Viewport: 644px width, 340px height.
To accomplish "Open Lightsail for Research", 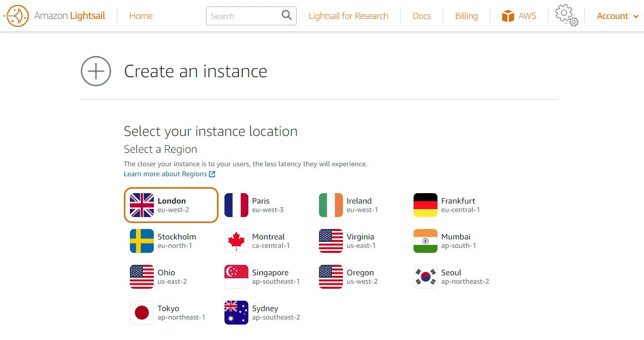I will pos(348,16).
